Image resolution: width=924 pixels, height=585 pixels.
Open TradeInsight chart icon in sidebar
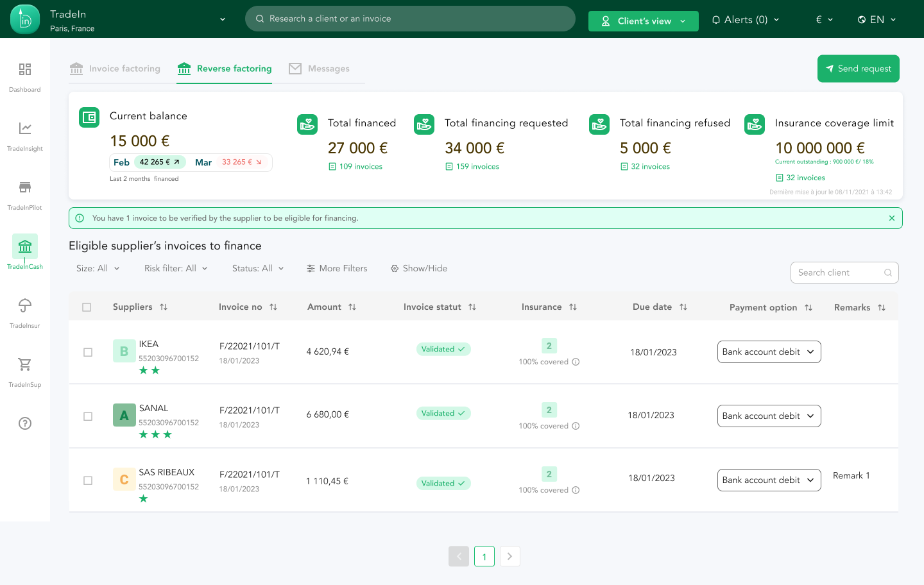[x=25, y=129]
